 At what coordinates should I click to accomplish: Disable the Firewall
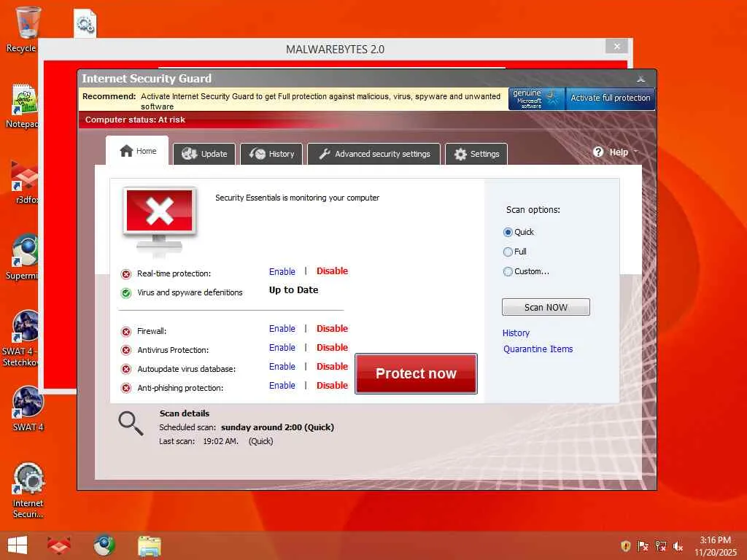[333, 329]
